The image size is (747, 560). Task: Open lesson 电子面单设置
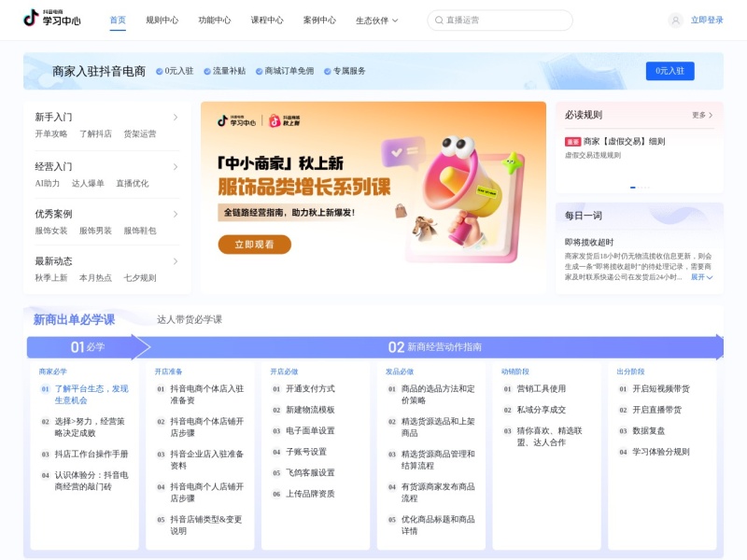(x=310, y=430)
